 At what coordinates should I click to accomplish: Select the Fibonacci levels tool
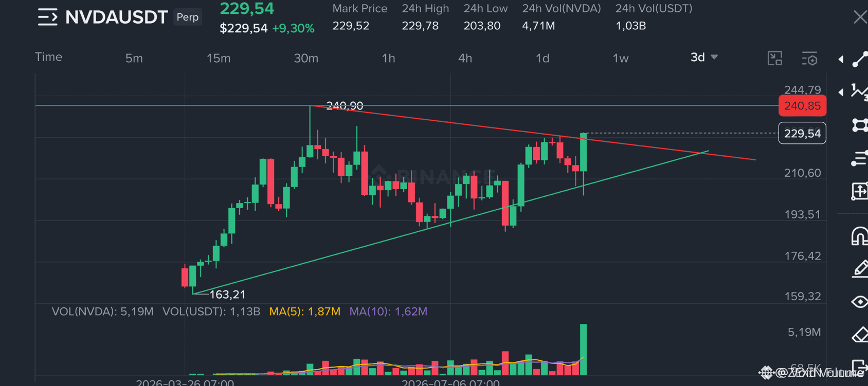coord(860,159)
